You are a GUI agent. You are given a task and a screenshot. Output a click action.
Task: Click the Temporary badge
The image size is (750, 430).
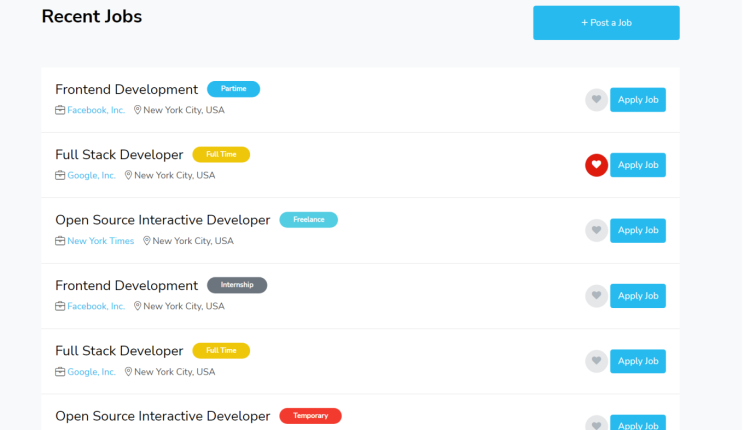click(310, 416)
